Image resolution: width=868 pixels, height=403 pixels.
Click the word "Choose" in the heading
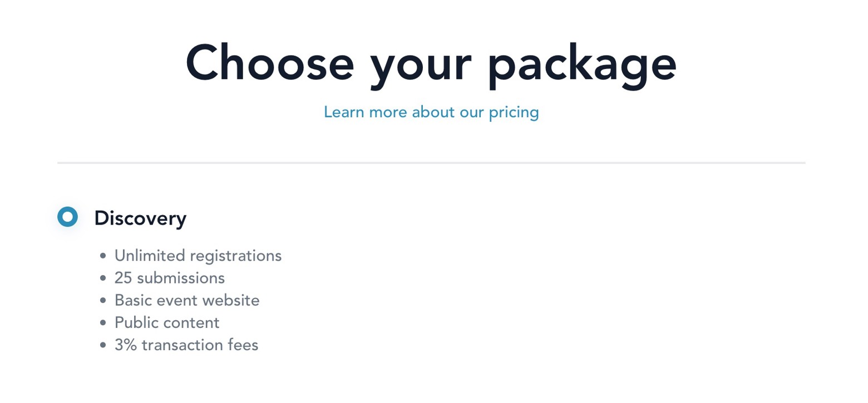click(270, 63)
